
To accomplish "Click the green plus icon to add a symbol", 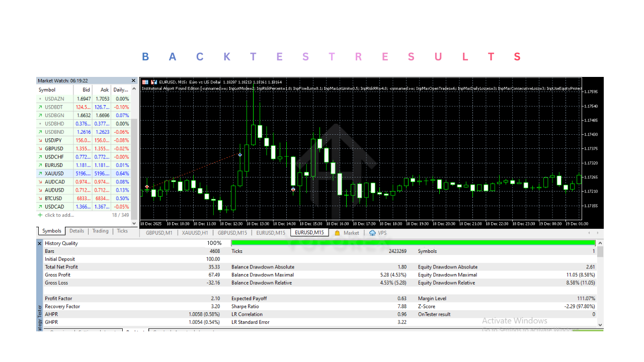I will (40, 215).
